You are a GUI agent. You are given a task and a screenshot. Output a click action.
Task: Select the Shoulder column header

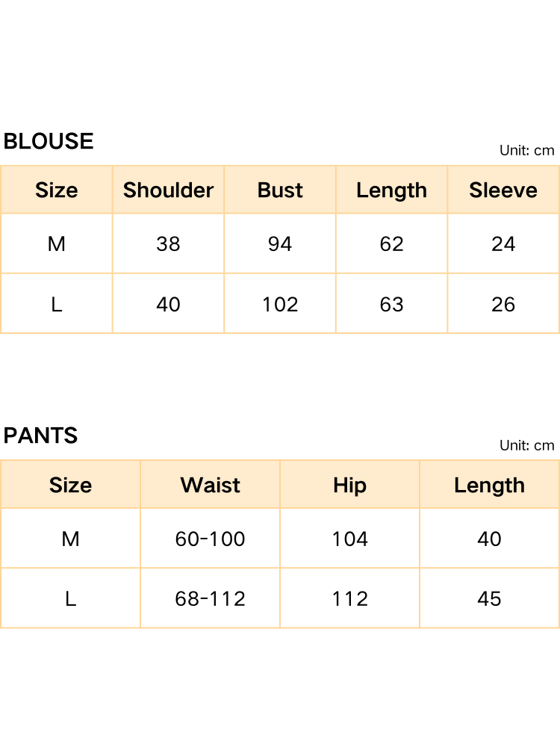(x=168, y=190)
